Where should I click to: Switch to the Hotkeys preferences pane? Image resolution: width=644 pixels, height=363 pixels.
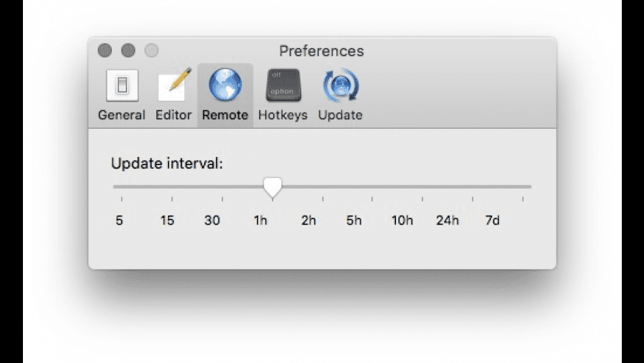tap(283, 95)
